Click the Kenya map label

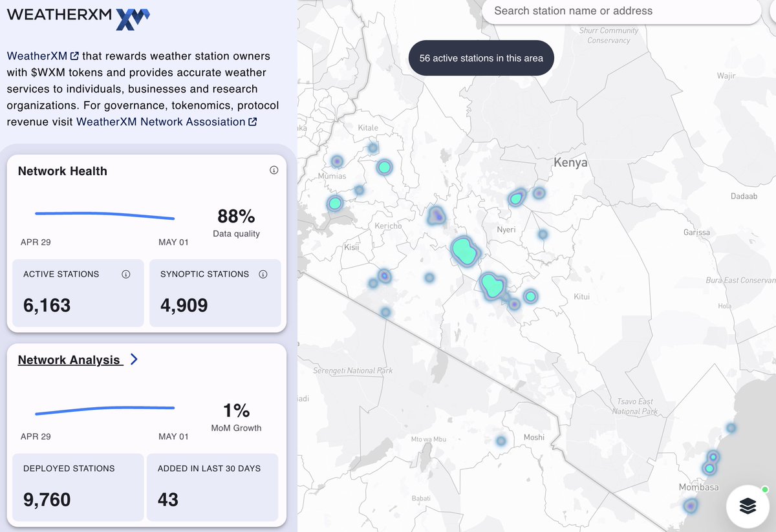570,163
